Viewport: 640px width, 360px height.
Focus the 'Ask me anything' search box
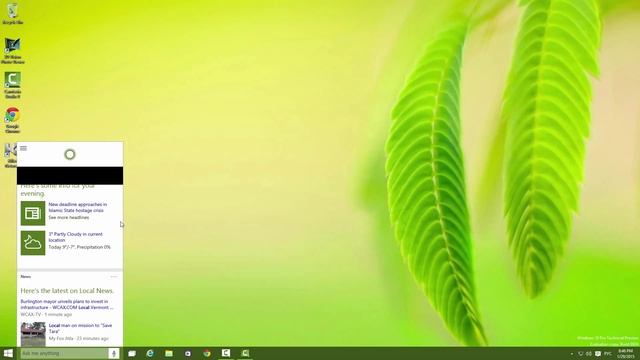pyautogui.click(x=64, y=353)
